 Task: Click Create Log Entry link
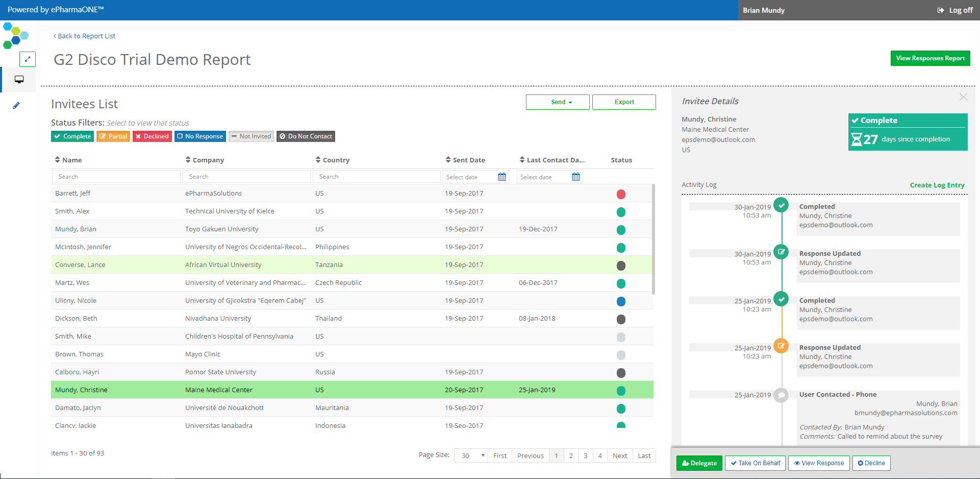tap(937, 185)
